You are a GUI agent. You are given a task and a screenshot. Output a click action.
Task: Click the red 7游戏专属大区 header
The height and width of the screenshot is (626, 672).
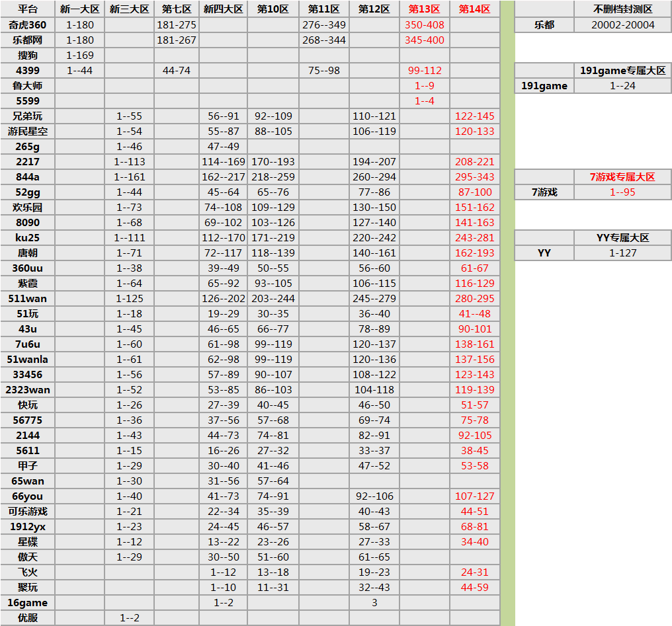[622, 177]
